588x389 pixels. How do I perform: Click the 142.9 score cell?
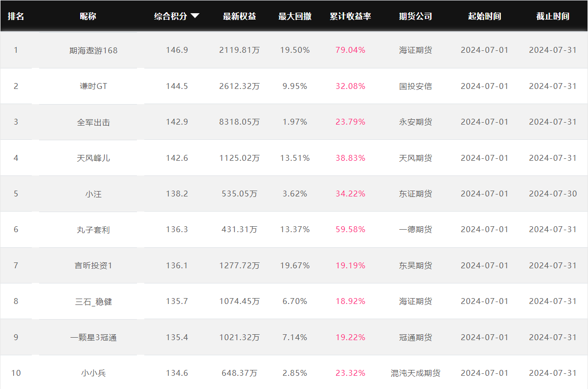[177, 122]
